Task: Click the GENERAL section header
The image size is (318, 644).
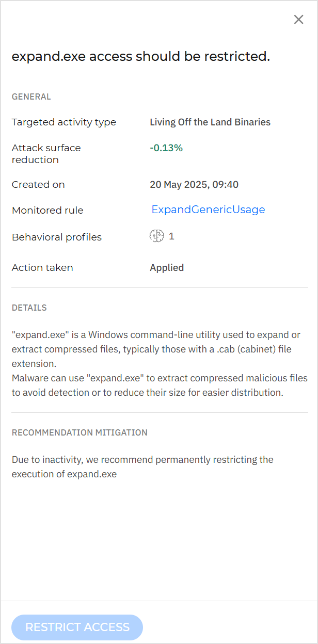Action: [x=31, y=96]
